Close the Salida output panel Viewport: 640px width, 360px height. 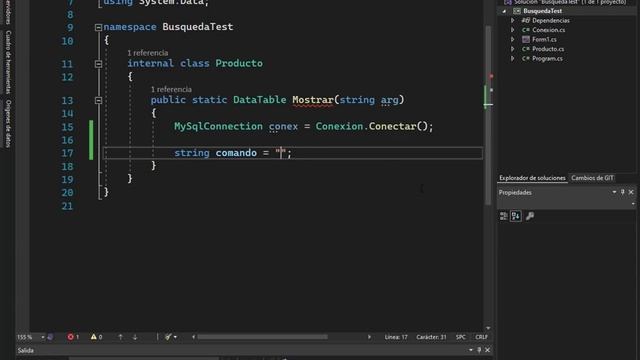pos(487,350)
